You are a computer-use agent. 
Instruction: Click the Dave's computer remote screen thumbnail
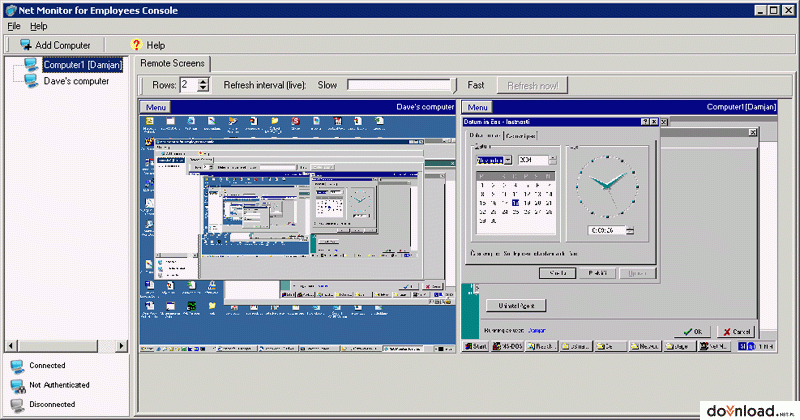298,234
